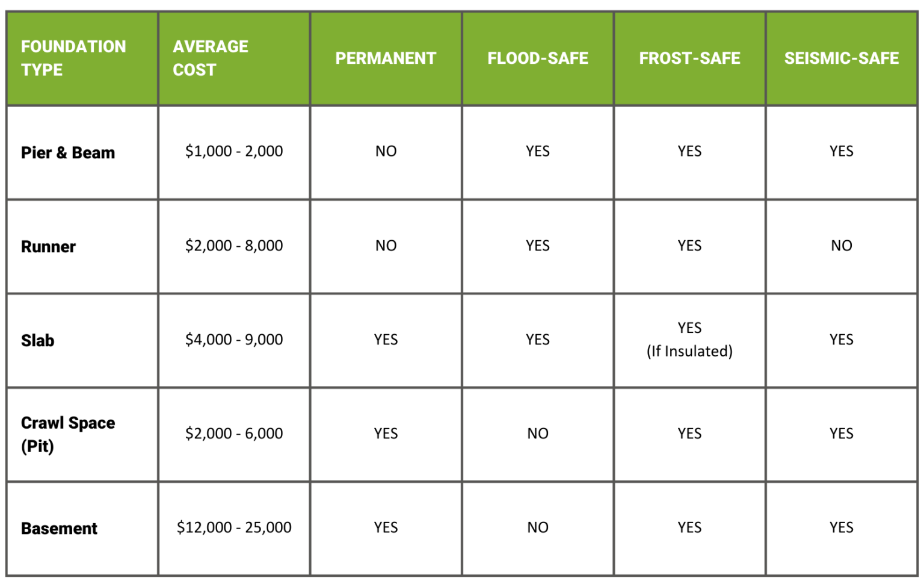Click the "YES (If Insulated)" cell

pyautogui.click(x=689, y=340)
